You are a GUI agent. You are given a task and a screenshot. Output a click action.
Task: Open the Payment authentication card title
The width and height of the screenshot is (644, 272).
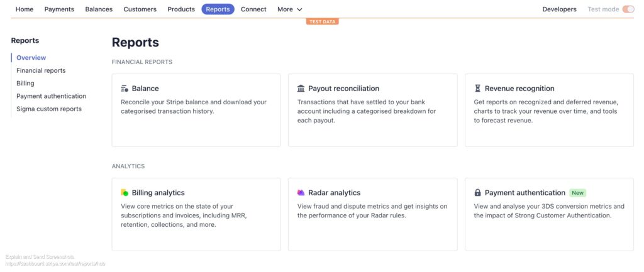tap(525, 193)
